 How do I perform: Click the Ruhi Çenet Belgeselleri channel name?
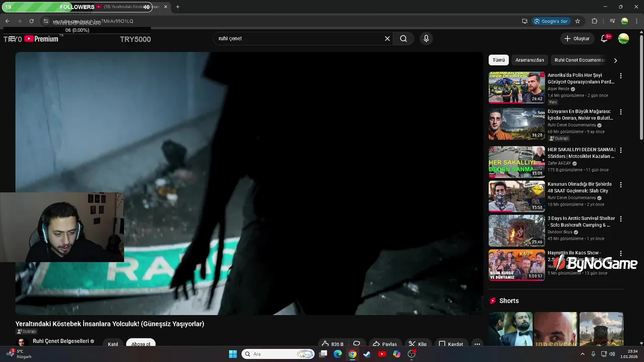pyautogui.click(x=60, y=341)
